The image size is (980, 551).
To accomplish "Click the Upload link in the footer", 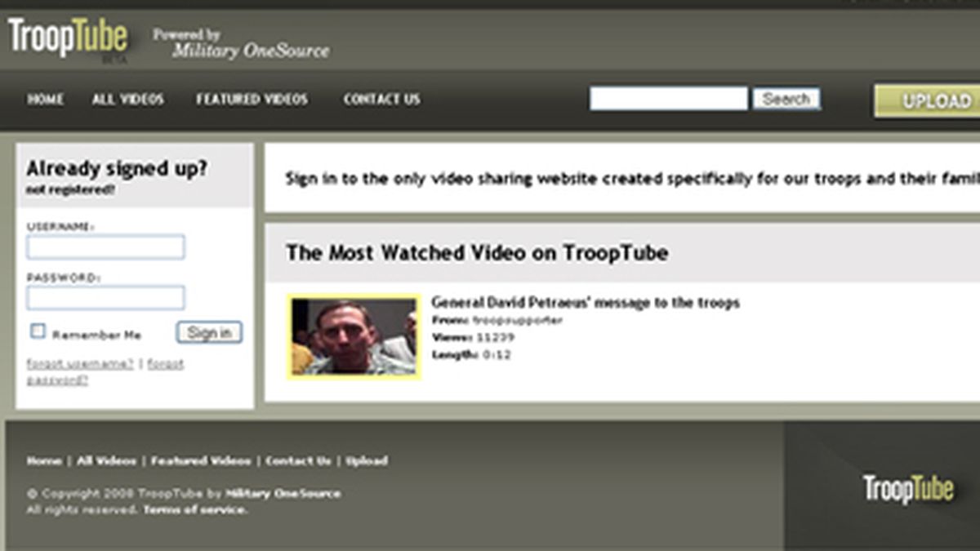I will point(366,460).
